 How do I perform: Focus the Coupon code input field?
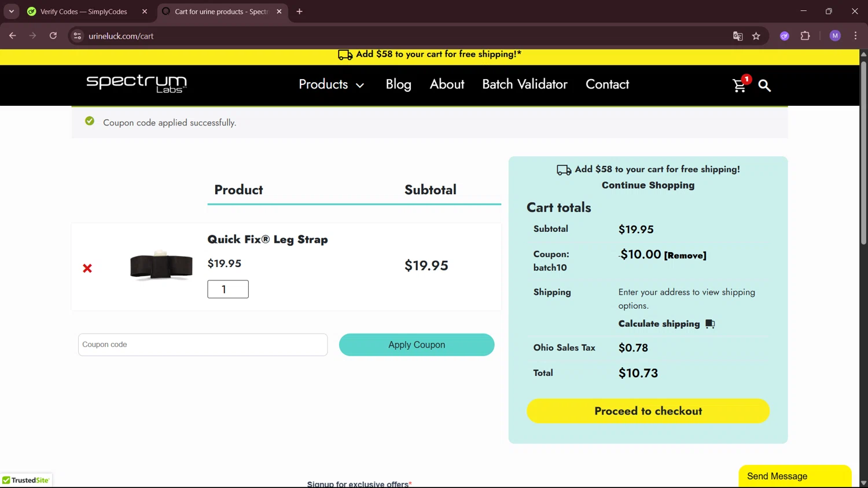[203, 345]
